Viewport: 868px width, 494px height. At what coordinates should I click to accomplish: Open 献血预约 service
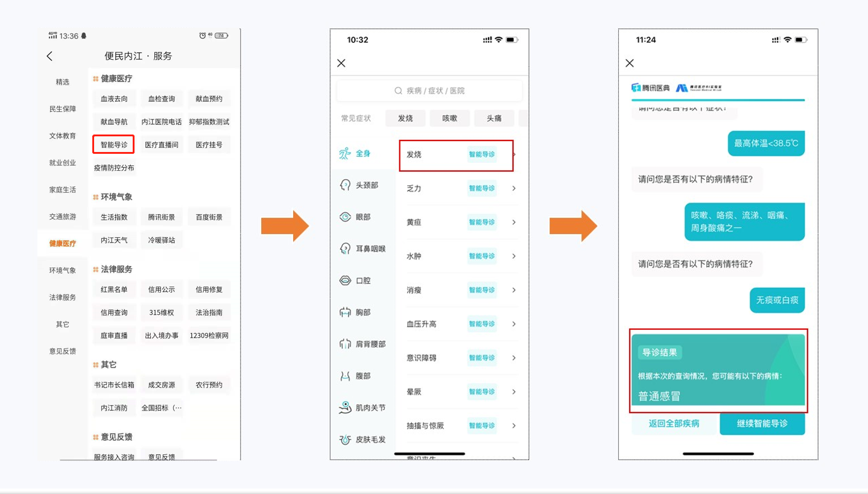[209, 99]
